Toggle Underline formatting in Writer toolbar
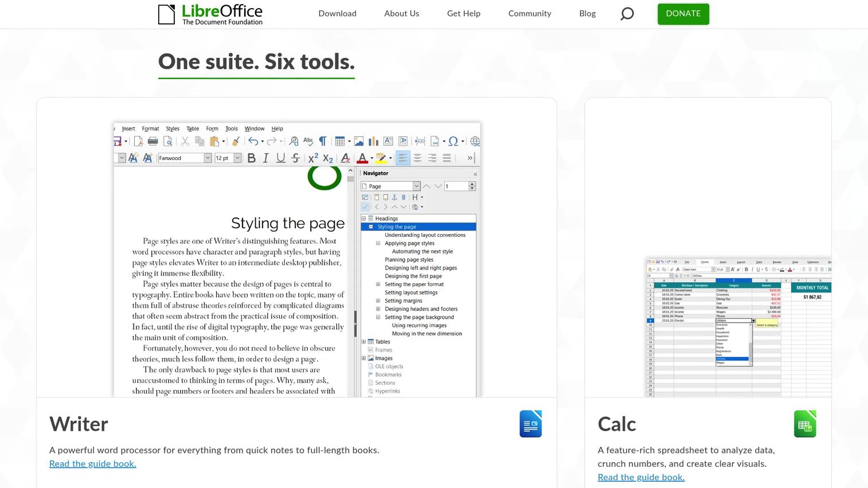868x488 pixels. click(280, 158)
